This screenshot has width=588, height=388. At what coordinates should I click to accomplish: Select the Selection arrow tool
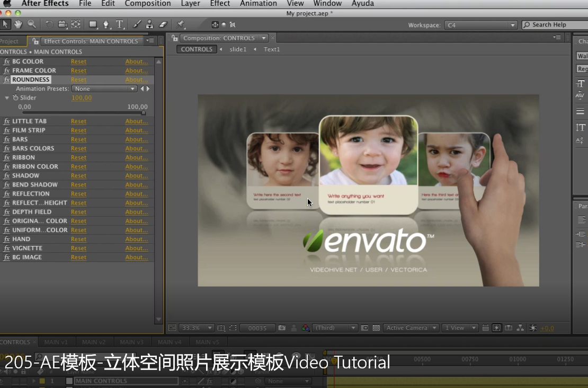tap(5, 24)
